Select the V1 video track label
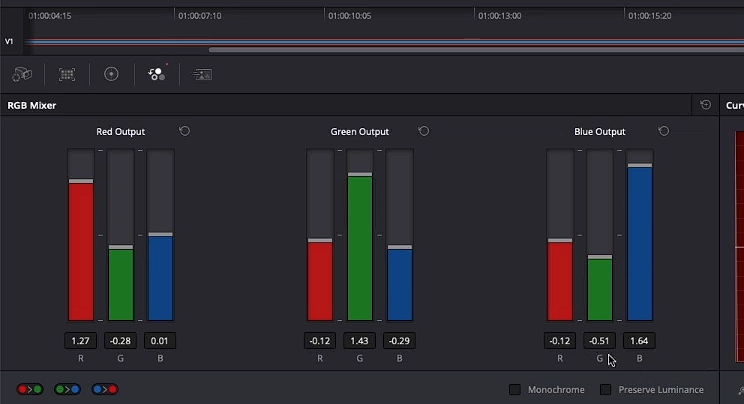This screenshot has width=744, height=404. point(9,42)
